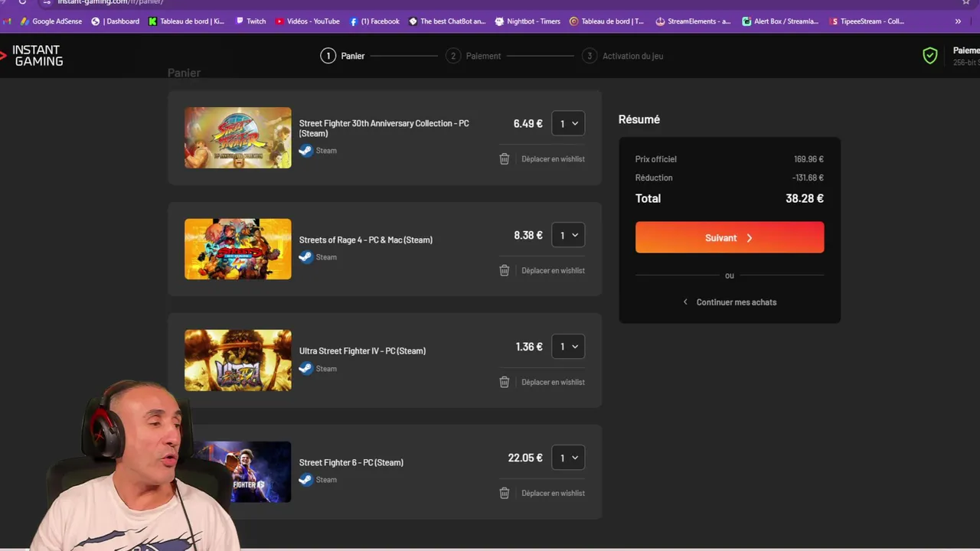The image size is (980, 551).
Task: Open the Vidéos - YouTube bookmark
Action: point(307,21)
